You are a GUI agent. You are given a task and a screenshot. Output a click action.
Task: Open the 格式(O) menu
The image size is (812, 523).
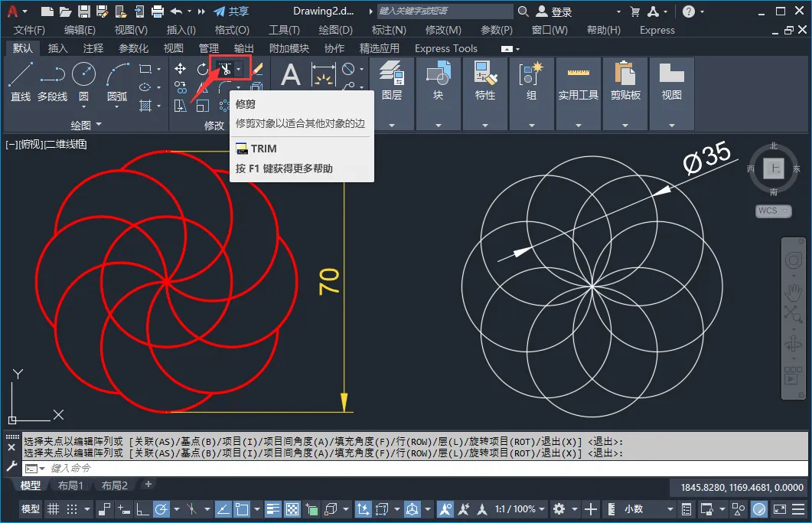click(232, 30)
